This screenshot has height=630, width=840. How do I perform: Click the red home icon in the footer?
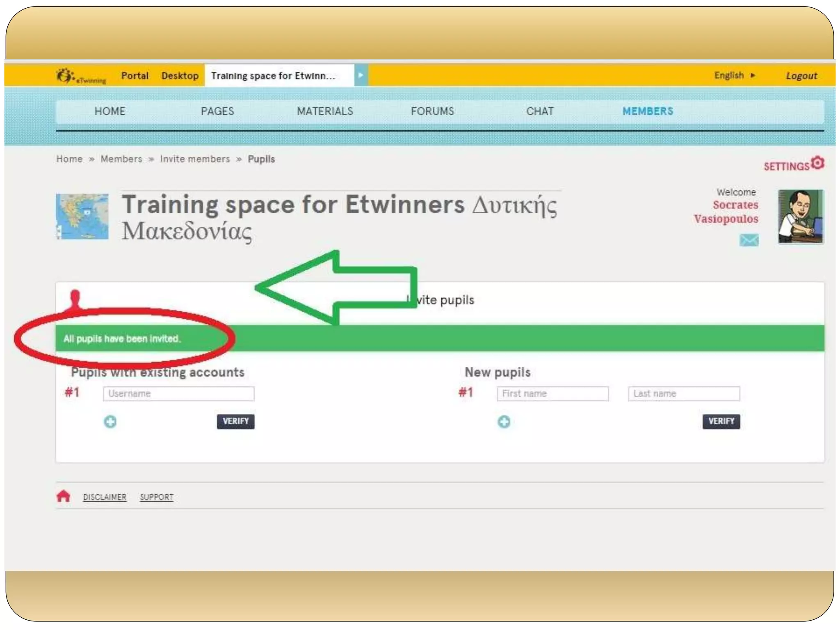(63, 496)
